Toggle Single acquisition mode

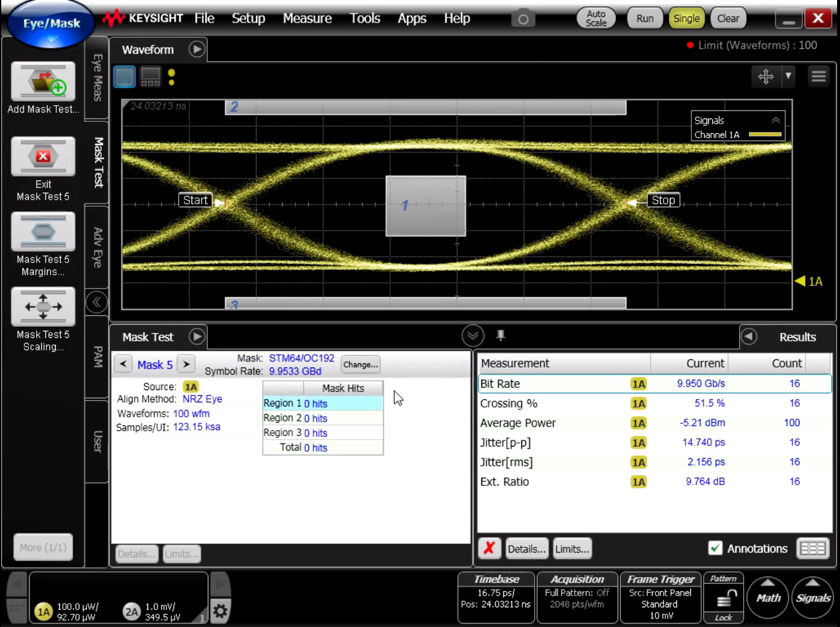click(x=686, y=18)
